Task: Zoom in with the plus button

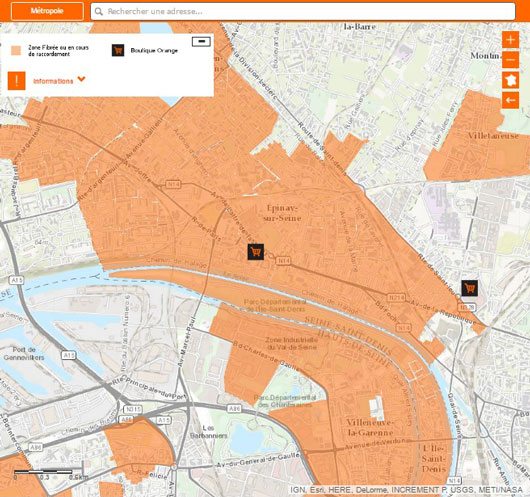Action: pyautogui.click(x=510, y=40)
